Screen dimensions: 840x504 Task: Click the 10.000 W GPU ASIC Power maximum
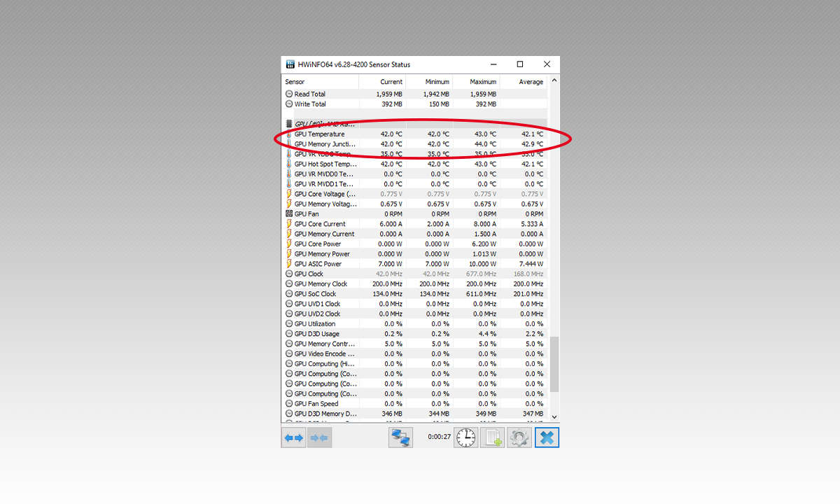[x=482, y=264]
